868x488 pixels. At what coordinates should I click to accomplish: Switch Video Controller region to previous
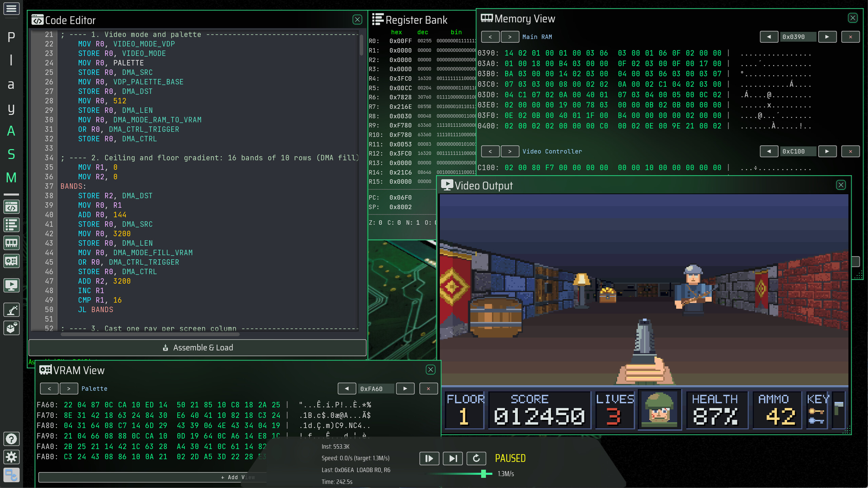tap(490, 151)
